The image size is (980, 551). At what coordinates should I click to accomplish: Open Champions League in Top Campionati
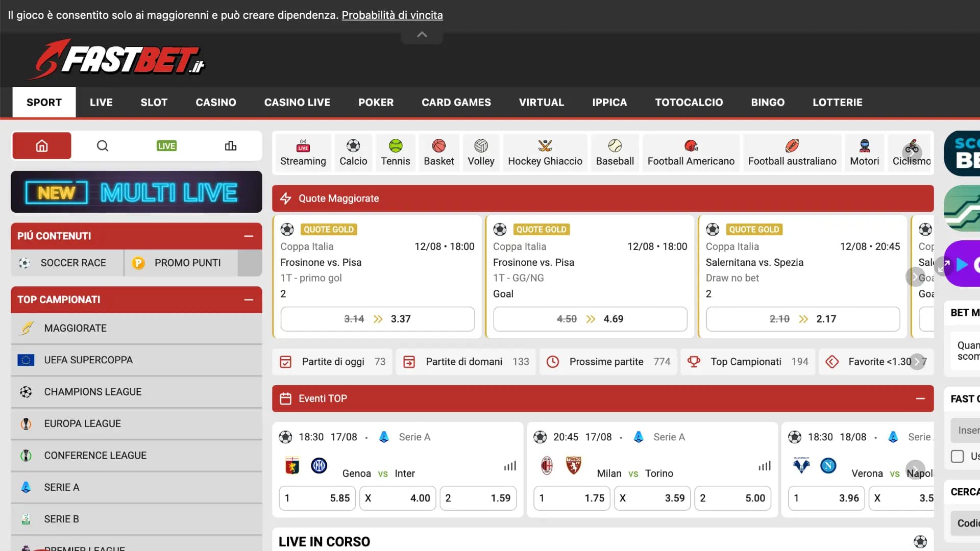click(92, 392)
